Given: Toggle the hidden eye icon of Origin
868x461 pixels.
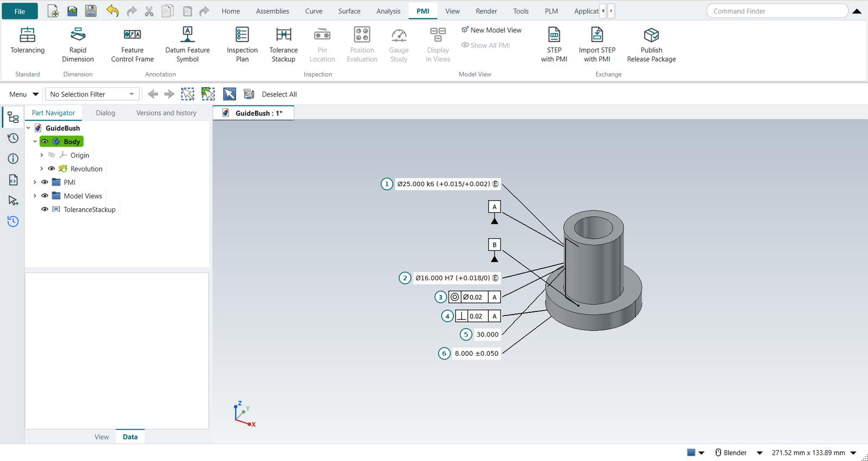Looking at the screenshot, I should pos(52,155).
